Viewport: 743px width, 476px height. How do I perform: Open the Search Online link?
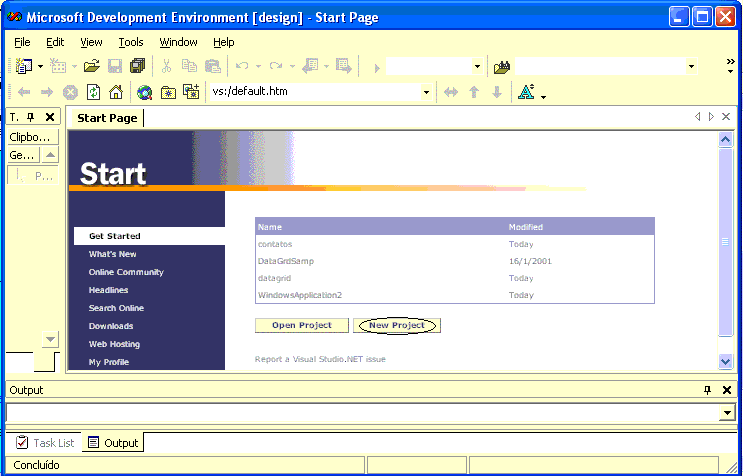pyautogui.click(x=116, y=308)
